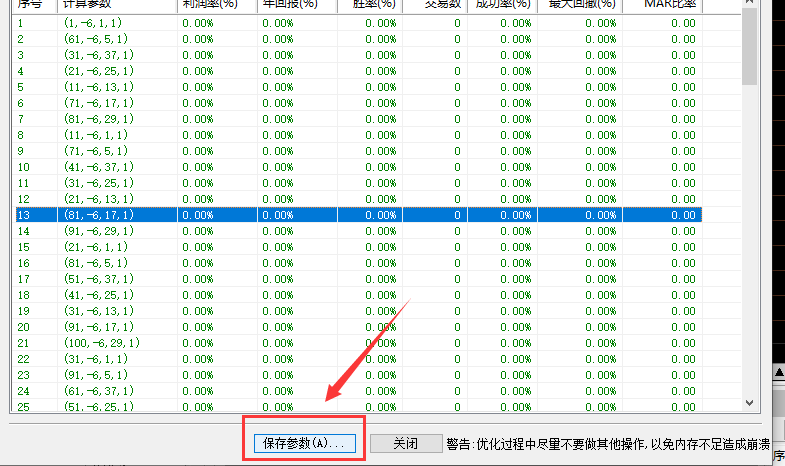
Task: Select the row with parameters (51,-6,25,1)
Action: tap(358, 406)
